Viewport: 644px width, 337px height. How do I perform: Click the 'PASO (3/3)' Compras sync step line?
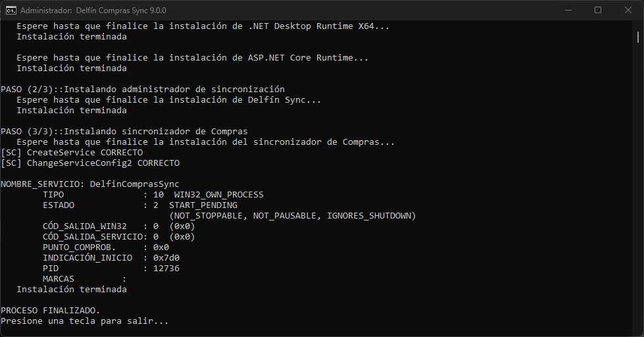coord(124,131)
